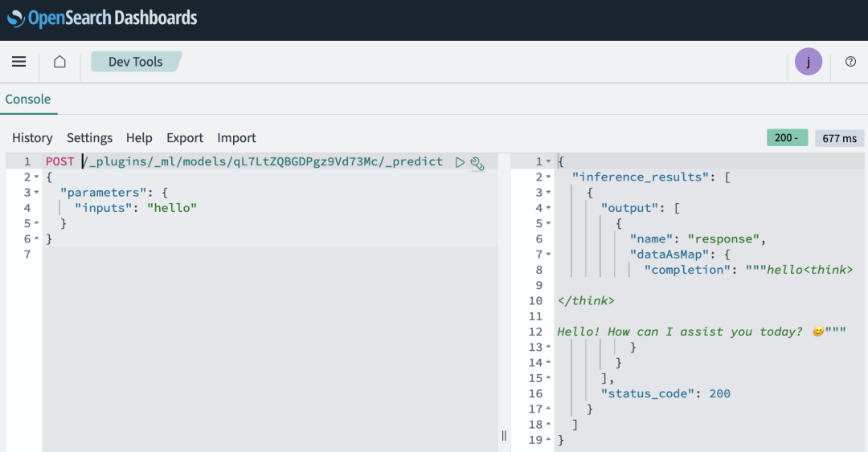Click the 200 status_code value
The width and height of the screenshot is (868, 452).
click(x=719, y=393)
